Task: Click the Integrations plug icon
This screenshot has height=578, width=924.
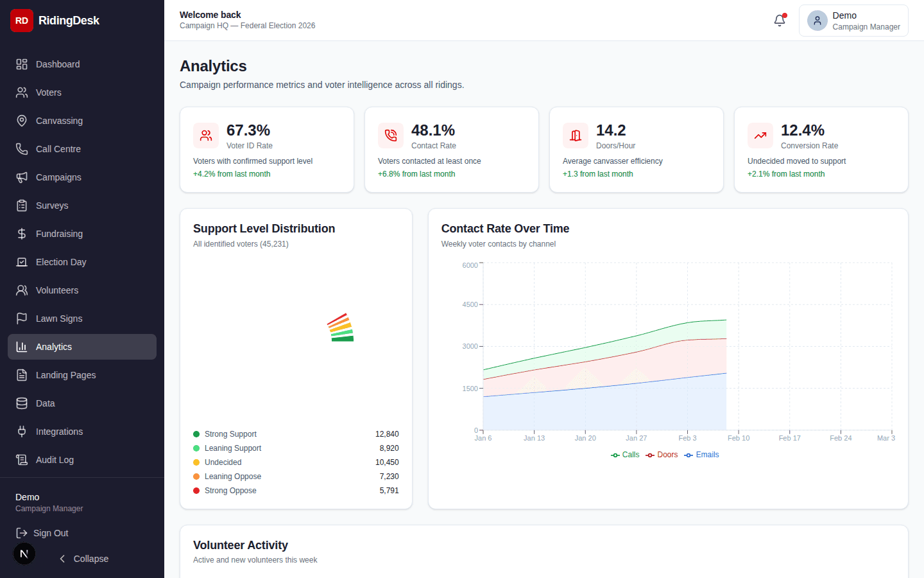Action: (21, 432)
